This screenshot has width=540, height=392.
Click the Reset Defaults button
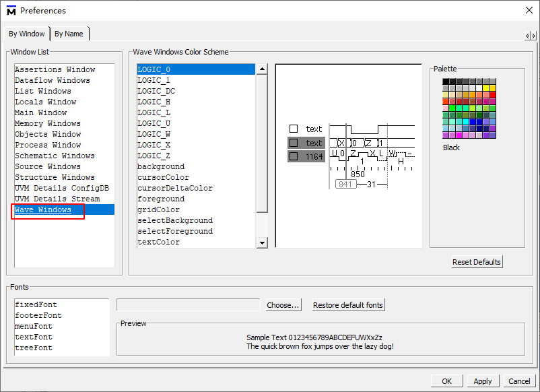click(476, 261)
